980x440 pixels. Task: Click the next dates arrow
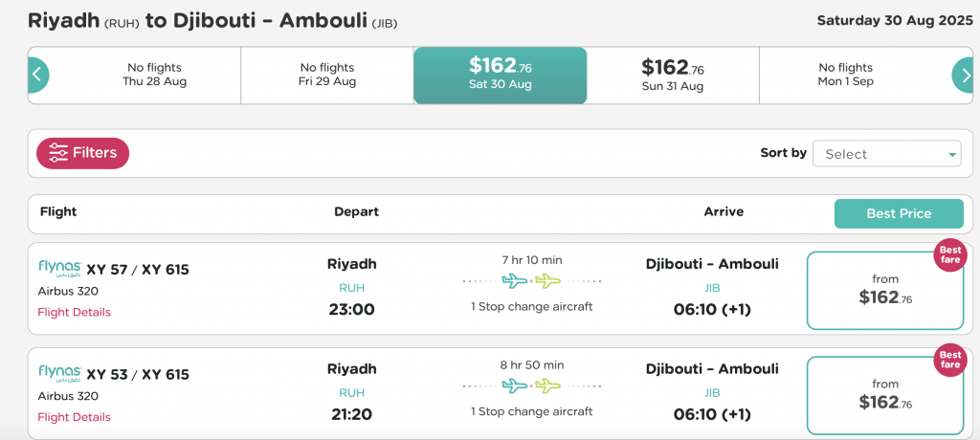(963, 75)
